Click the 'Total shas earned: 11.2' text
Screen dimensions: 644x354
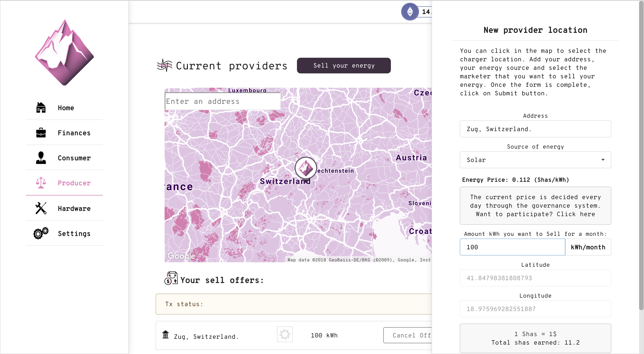[535, 343]
